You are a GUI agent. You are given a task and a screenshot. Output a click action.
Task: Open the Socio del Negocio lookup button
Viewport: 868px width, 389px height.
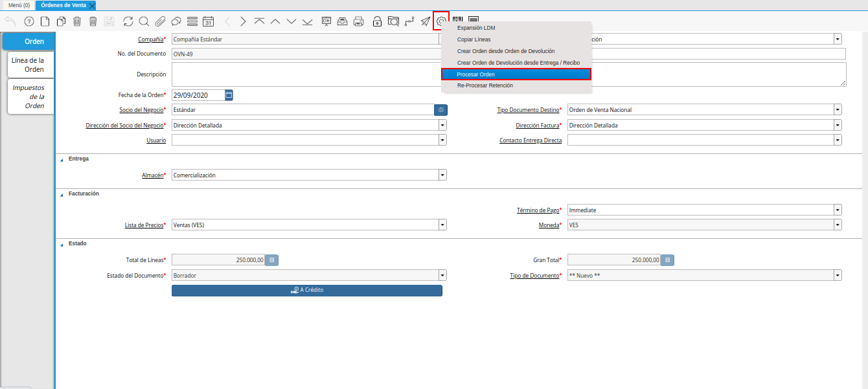[x=440, y=110]
